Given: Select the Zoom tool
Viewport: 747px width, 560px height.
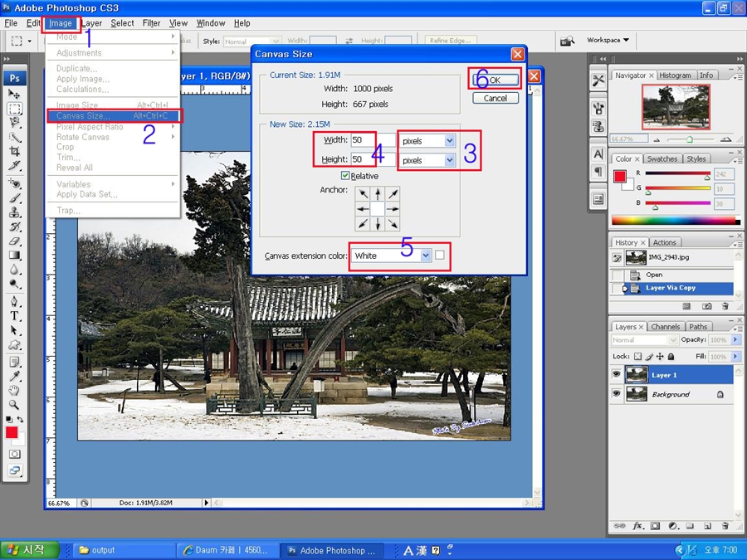Looking at the screenshot, I should [x=14, y=405].
